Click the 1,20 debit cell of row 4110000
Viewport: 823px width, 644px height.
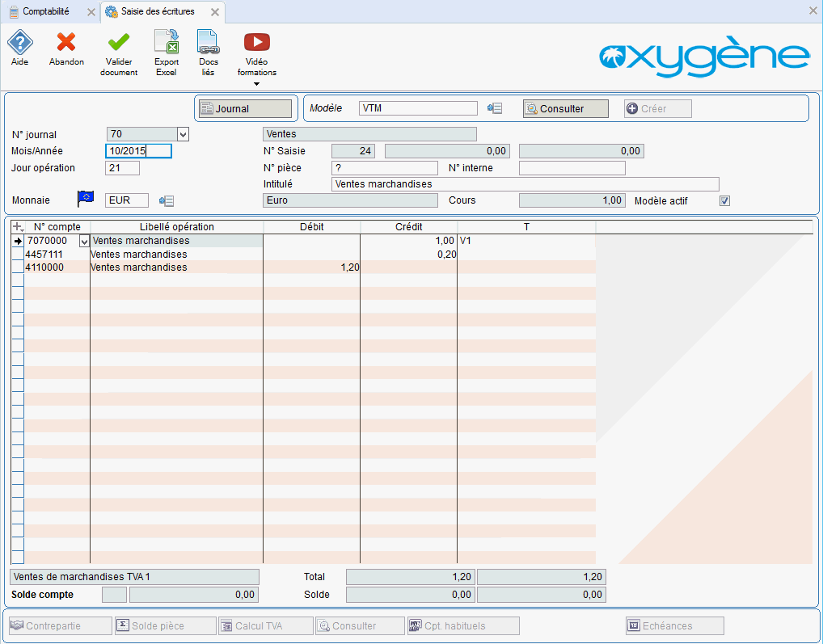(x=312, y=267)
